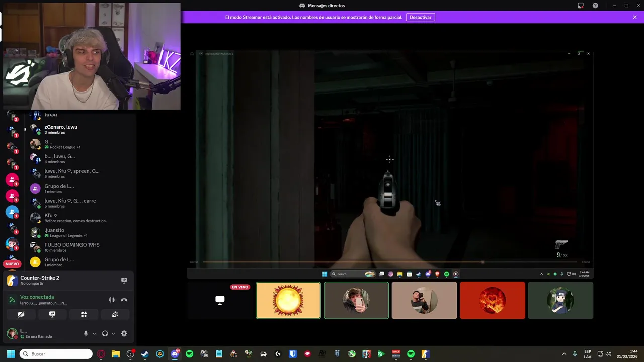The height and width of the screenshot is (362, 644).
Task: Click the user avatar in the bottom panel
Action: pos(12,333)
